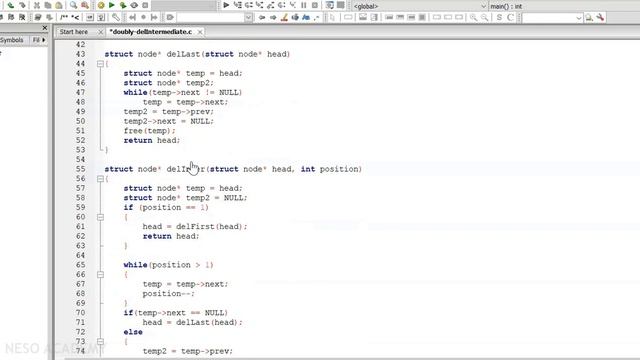
Task: Click the Next line debug icon
Action: [249, 5]
